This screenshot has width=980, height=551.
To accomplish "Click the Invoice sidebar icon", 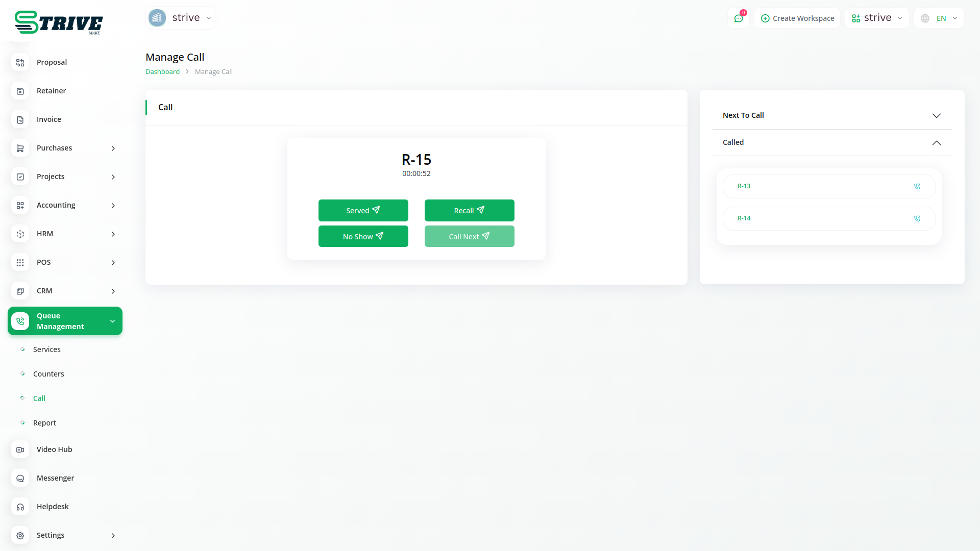I will click(x=20, y=119).
